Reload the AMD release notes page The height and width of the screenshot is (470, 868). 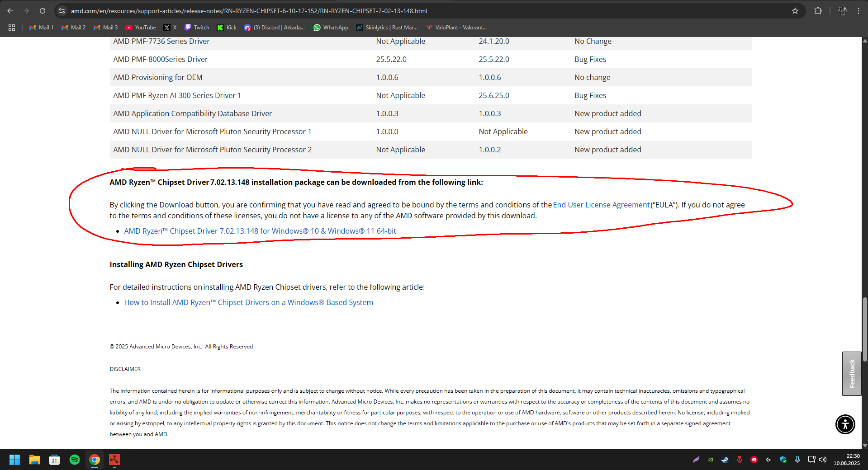43,11
